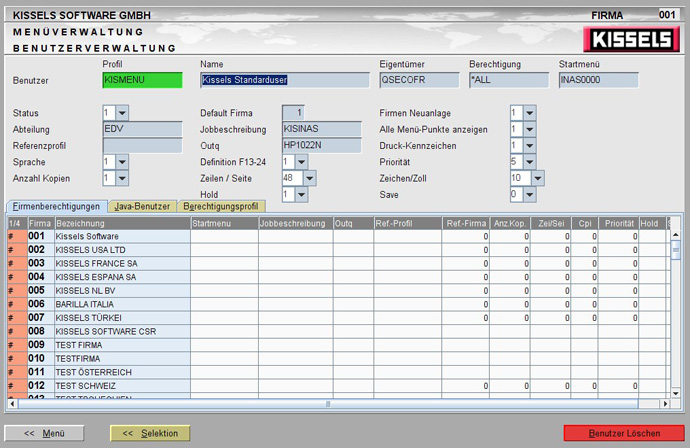Open the Sprache dropdown
This screenshot has width=690, height=448.
pyautogui.click(x=122, y=162)
